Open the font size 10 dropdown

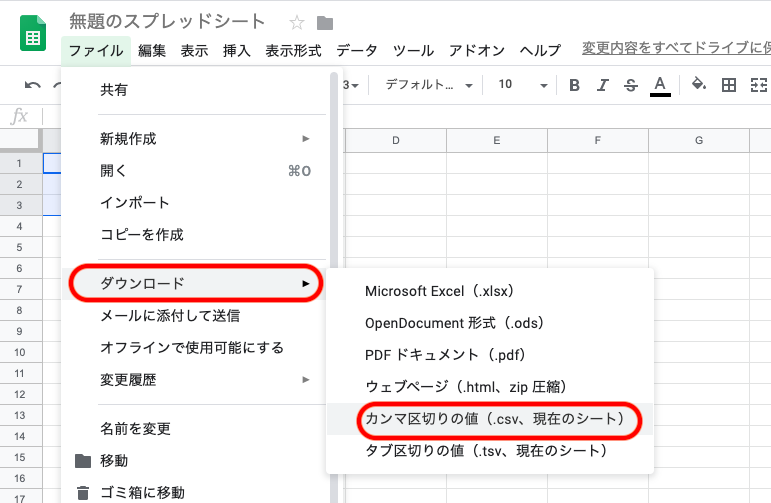[522, 85]
